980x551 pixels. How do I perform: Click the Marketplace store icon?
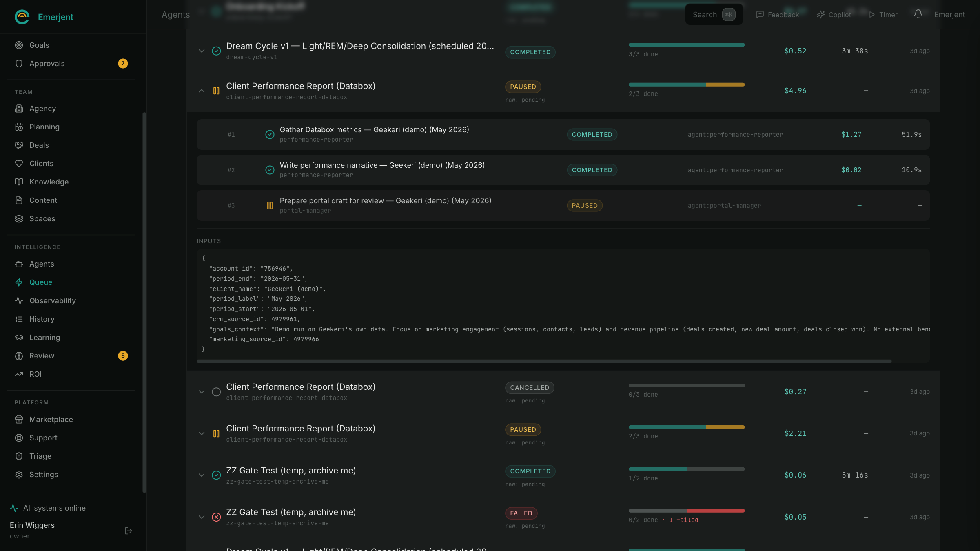19,419
